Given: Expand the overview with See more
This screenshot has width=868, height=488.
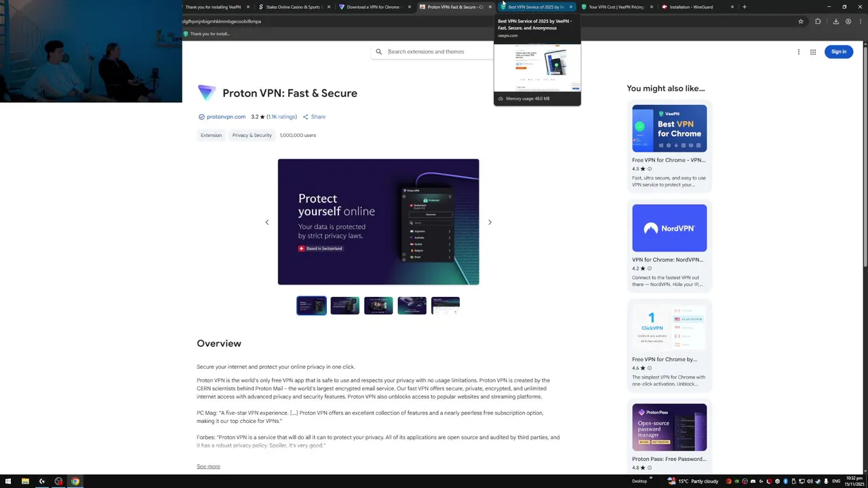Looking at the screenshot, I should (208, 466).
